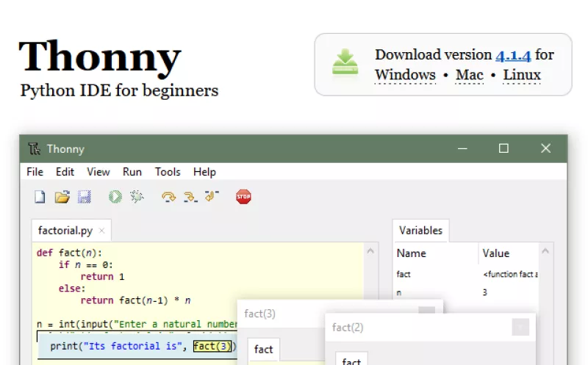This screenshot has height=365, width=588.
Task: Download Thonny for Linux
Action: point(522,75)
